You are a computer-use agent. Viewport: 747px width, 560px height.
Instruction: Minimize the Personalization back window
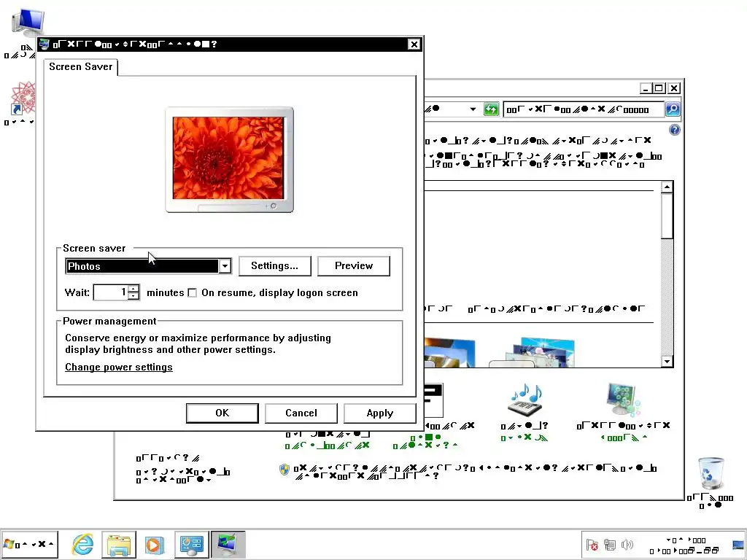(x=646, y=88)
